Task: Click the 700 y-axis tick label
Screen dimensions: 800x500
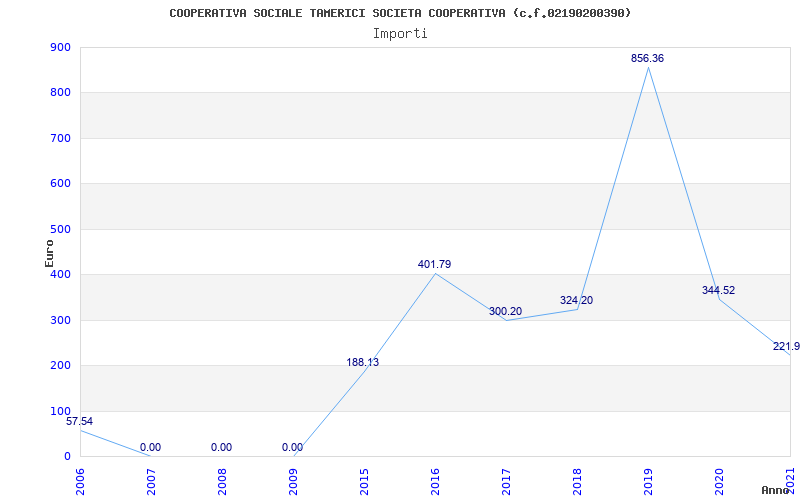Action: pyautogui.click(x=61, y=138)
